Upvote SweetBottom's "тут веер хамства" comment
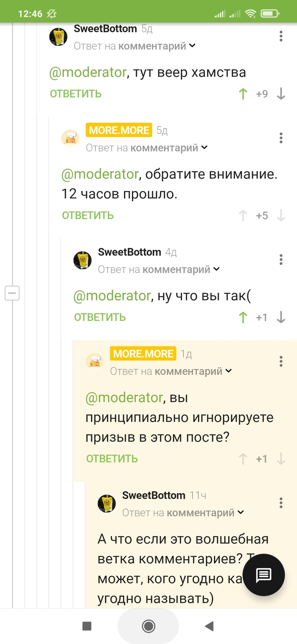The width and height of the screenshot is (297, 644). point(243,94)
